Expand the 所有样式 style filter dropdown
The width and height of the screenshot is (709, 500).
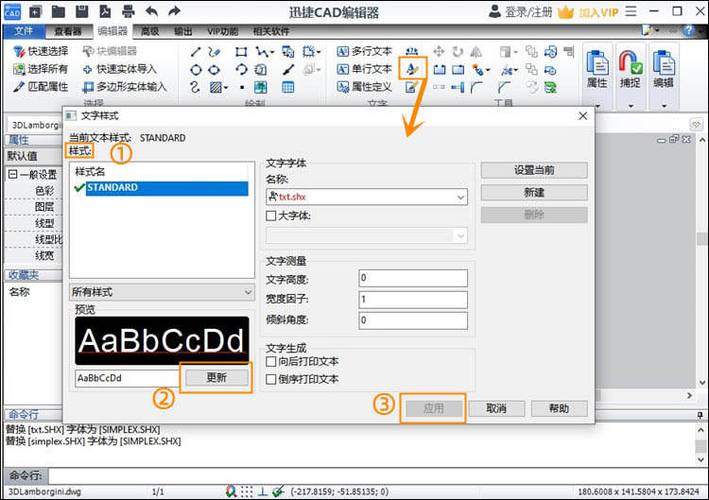pyautogui.click(x=248, y=292)
